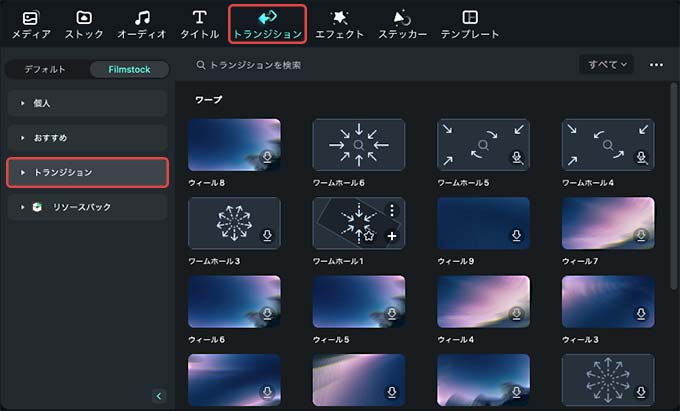The image size is (680, 411).
Task: Favorite ワームホール1 with star icon
Action: point(369,236)
